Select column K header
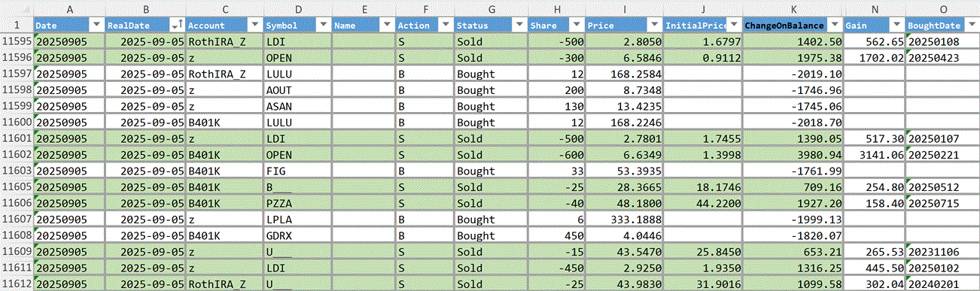980x291 pixels. [793, 9]
